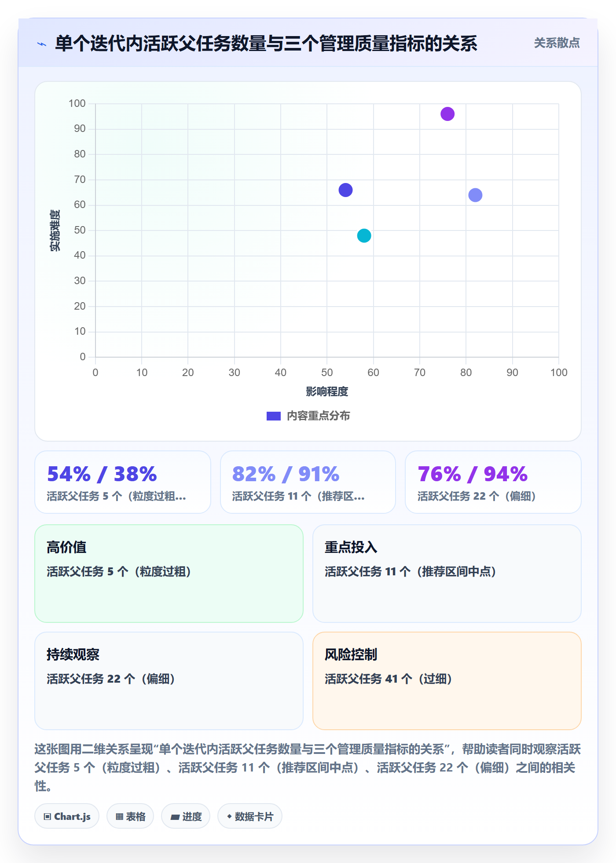Click the purple scatter point near top
616x863 pixels.
tap(447, 114)
